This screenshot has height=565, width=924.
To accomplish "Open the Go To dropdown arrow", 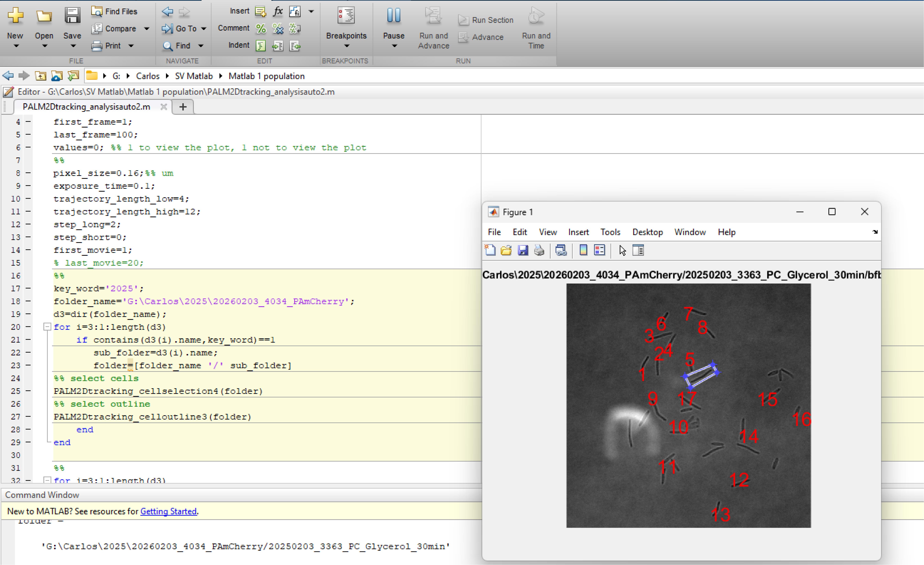I will pyautogui.click(x=204, y=29).
